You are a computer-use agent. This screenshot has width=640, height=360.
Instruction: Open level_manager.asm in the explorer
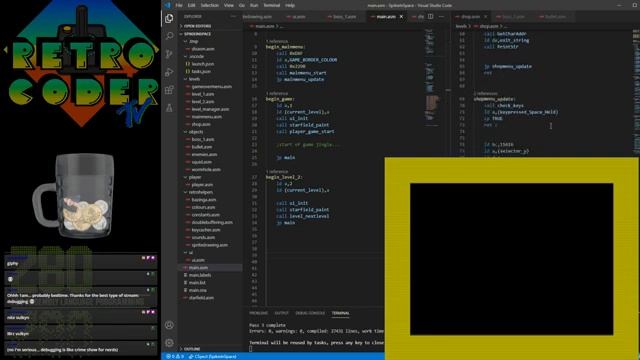[x=210, y=109]
